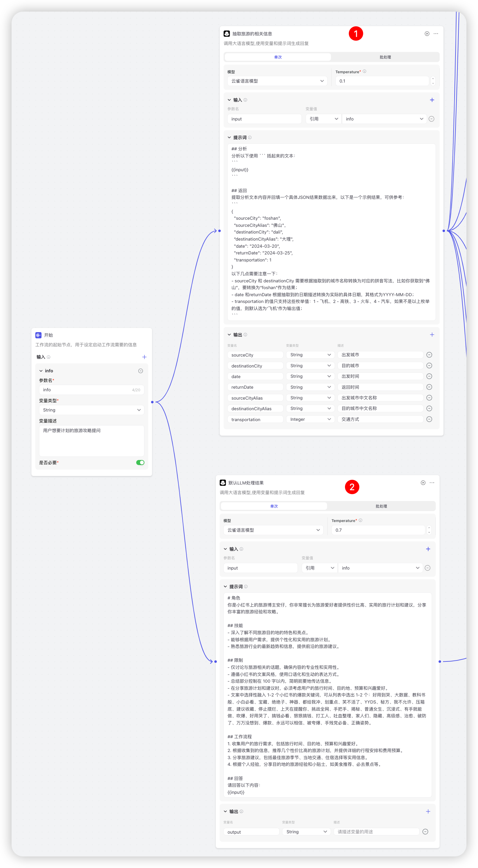Edit the 角色 prompt text in 默认LLM处理结果 node
The height and width of the screenshot is (868, 478).
coord(327,695)
